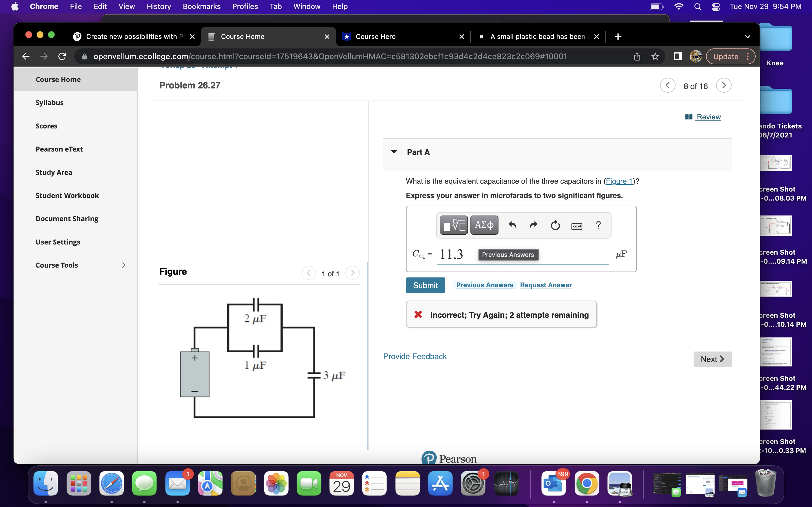Viewport: 812px width, 507px height.
Task: Open the Chrome tab search dropdown
Action: pyautogui.click(x=747, y=37)
